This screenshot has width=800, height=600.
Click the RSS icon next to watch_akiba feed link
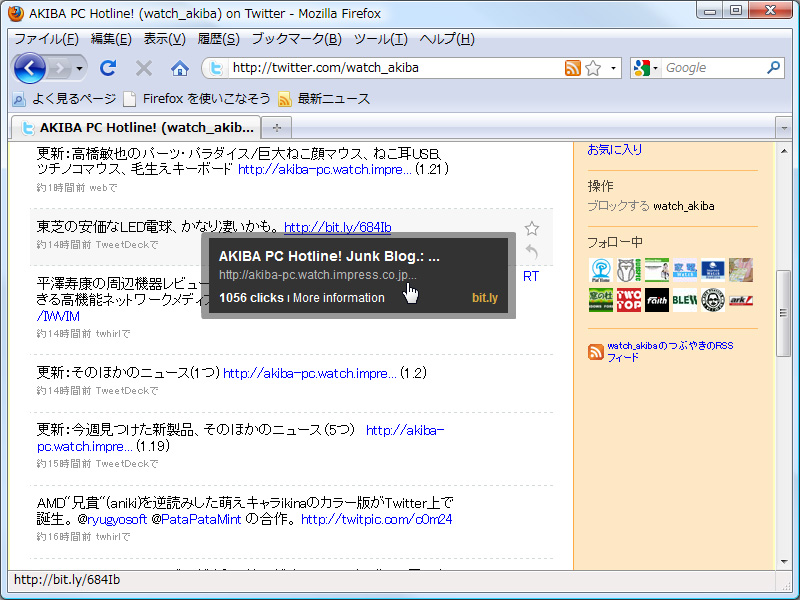pyautogui.click(x=595, y=346)
